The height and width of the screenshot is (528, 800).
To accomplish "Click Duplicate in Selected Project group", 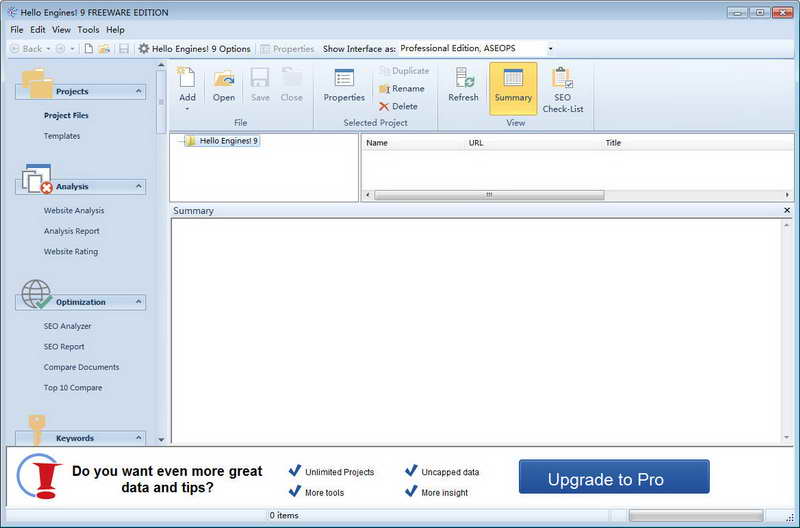I will tap(405, 71).
